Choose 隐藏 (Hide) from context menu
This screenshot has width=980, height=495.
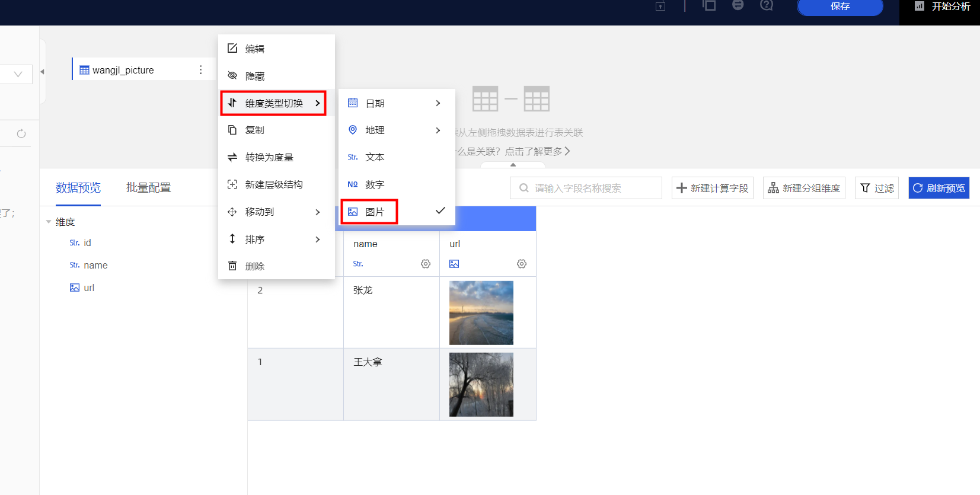255,76
